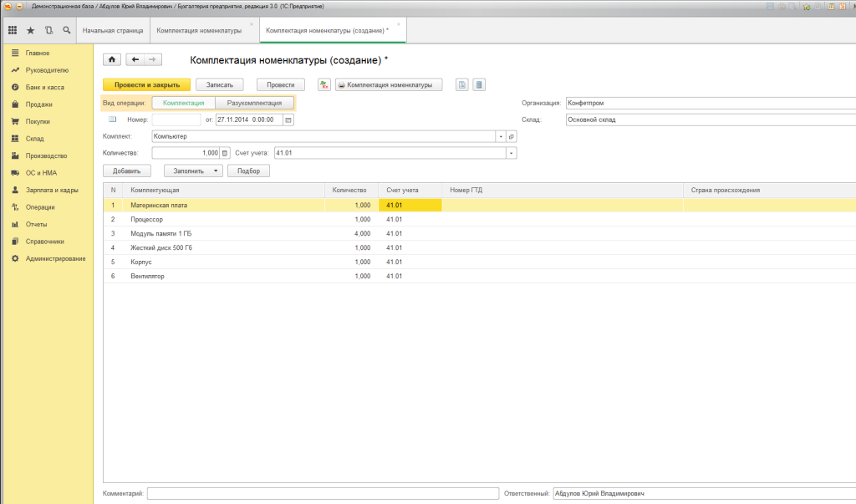Click the search magnifier icon

click(x=67, y=31)
